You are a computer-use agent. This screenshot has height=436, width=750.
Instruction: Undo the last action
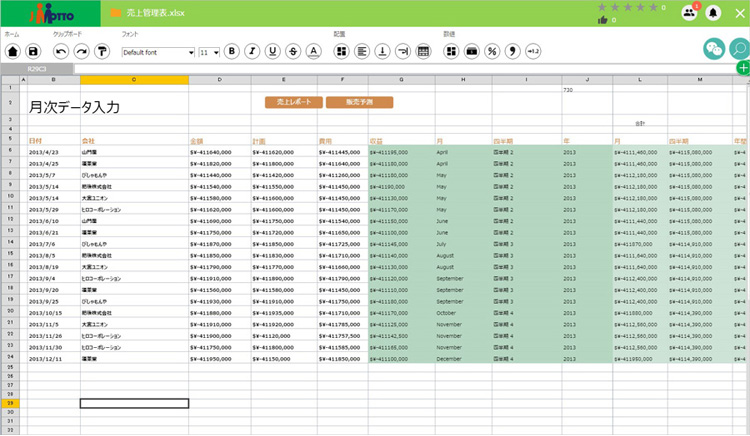pos(61,51)
